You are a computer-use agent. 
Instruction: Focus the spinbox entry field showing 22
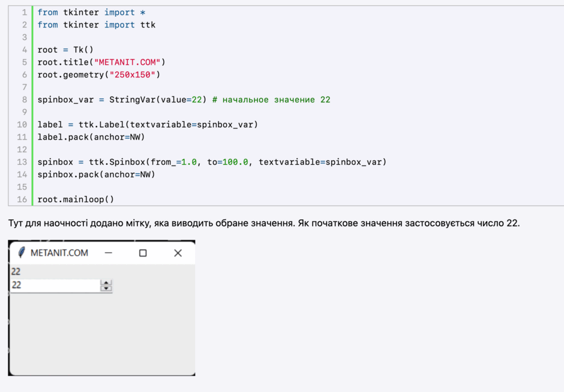(55, 286)
